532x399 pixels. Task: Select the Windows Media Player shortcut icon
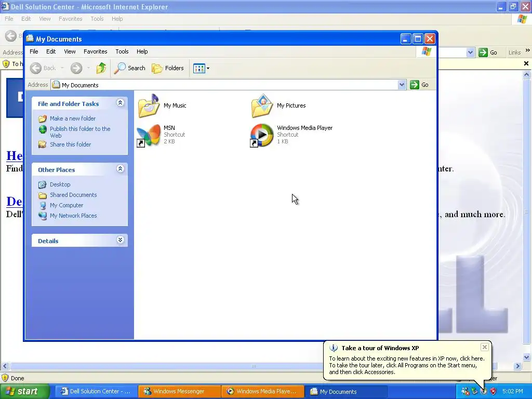pos(262,135)
